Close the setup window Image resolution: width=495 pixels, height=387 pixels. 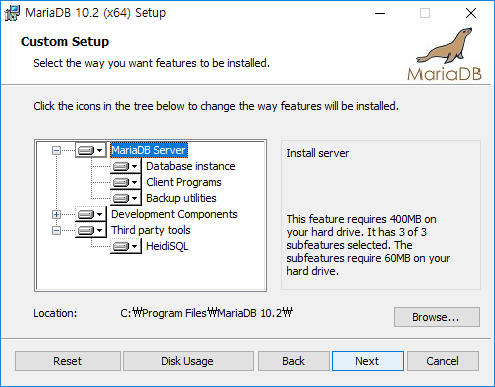tap(471, 13)
